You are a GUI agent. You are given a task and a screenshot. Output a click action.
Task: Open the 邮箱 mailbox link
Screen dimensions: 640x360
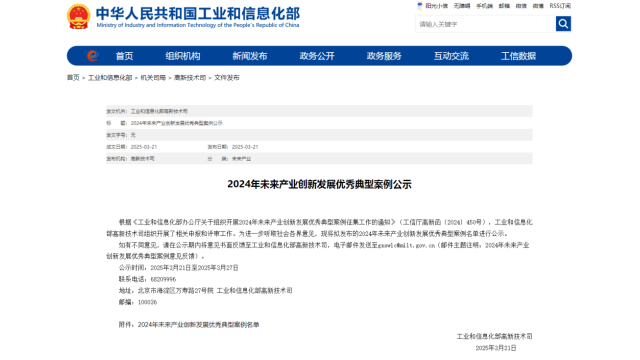click(504, 6)
